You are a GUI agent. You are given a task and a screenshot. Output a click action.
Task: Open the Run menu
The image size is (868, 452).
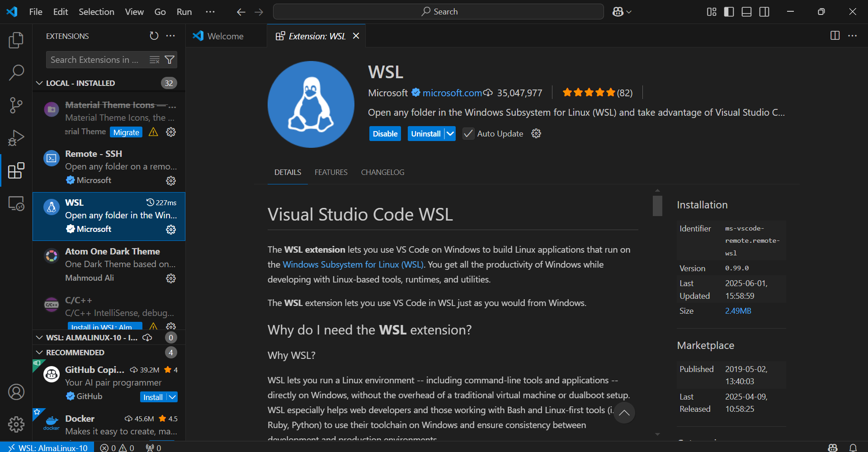pyautogui.click(x=184, y=12)
